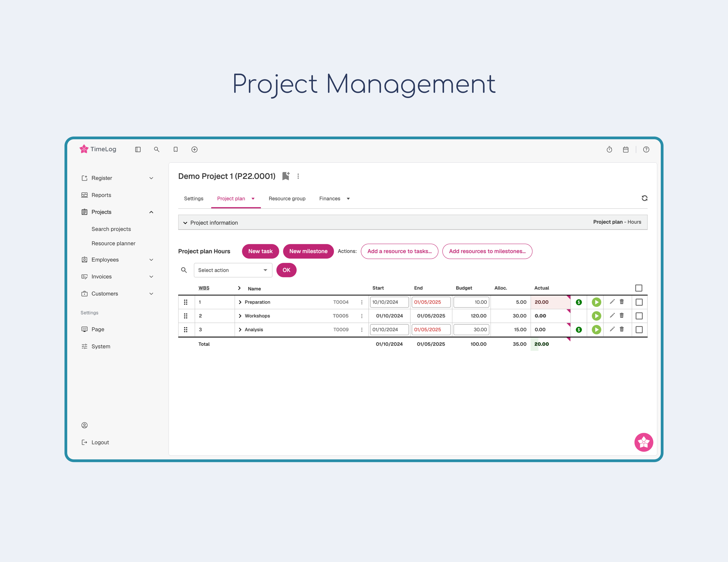Screen dimensions: 728x562
Task: Open Search projects in the sidebar
Action: 111,229
